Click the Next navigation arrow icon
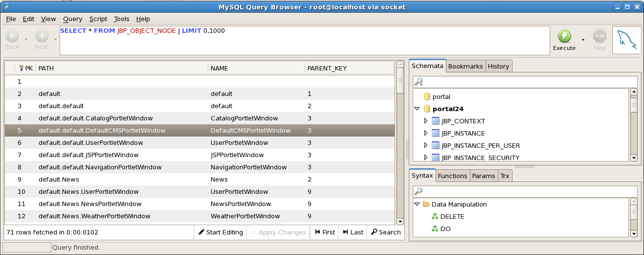This screenshot has width=644, height=255. (x=42, y=36)
